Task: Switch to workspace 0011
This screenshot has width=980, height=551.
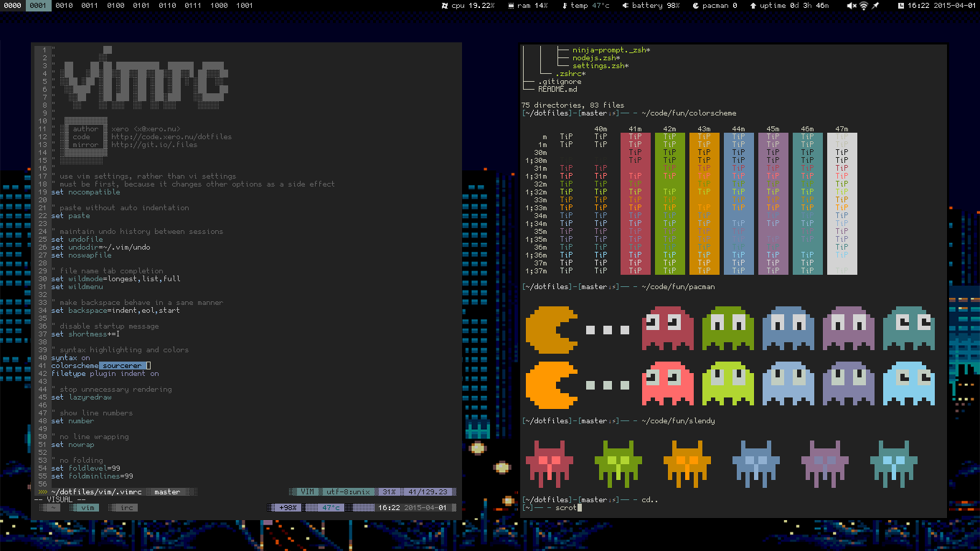Action: (x=90, y=6)
